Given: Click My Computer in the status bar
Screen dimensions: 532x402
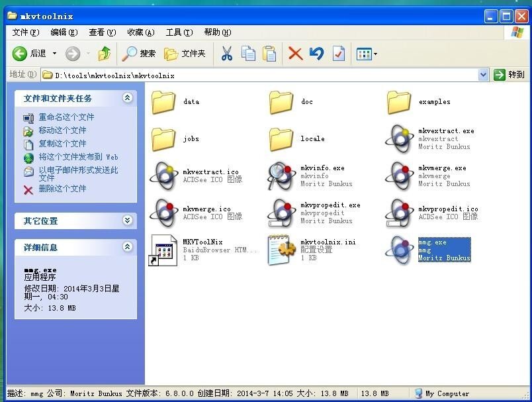Looking at the screenshot, I should (x=442, y=393).
